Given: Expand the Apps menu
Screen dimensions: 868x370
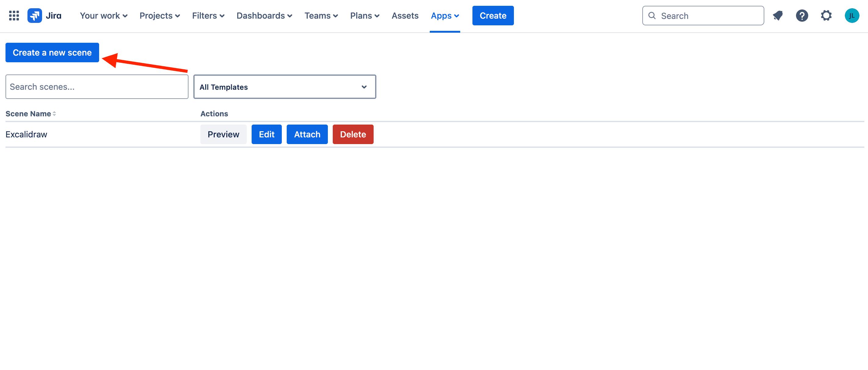Looking at the screenshot, I should [x=445, y=16].
